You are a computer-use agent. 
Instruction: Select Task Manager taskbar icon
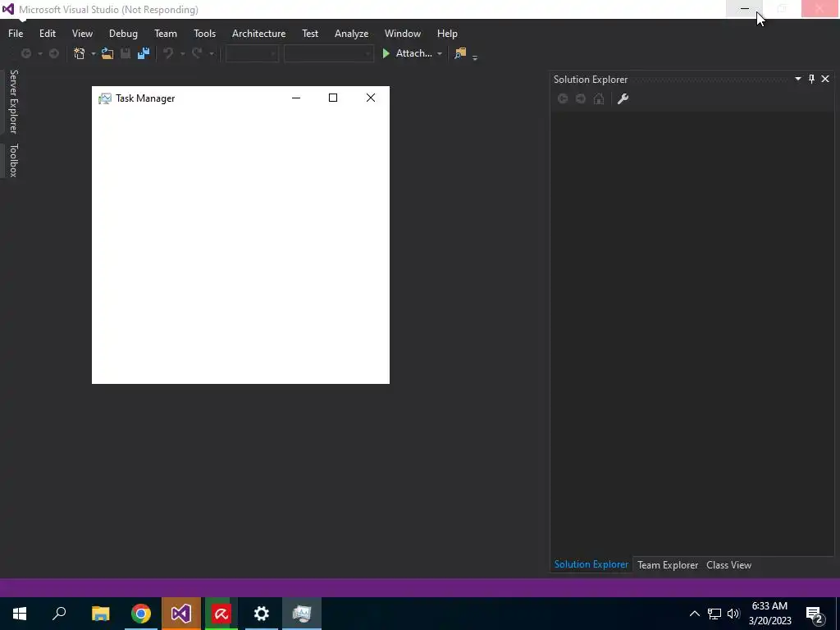pyautogui.click(x=302, y=614)
